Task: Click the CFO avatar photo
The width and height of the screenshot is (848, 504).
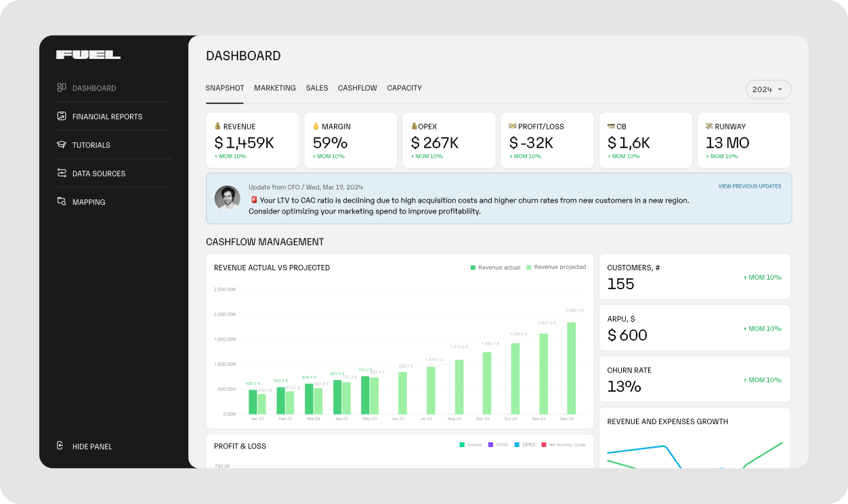Action: pos(227,198)
